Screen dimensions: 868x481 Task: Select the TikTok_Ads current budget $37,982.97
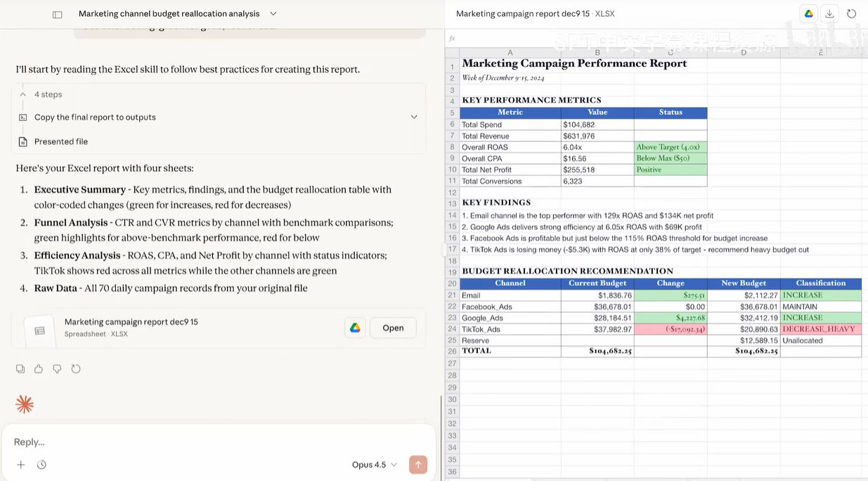click(x=597, y=329)
